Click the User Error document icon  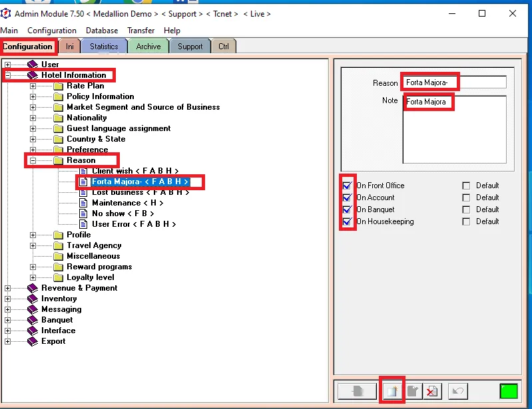tap(83, 224)
